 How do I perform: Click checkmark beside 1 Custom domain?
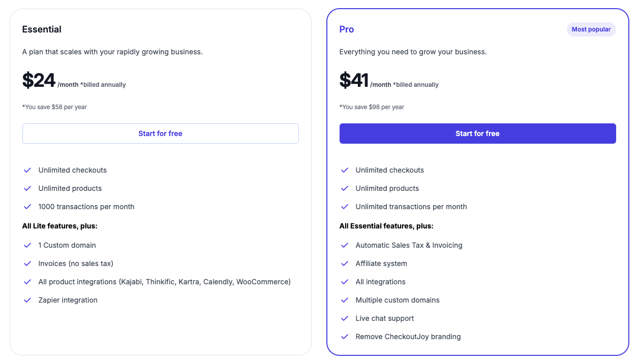click(x=28, y=245)
